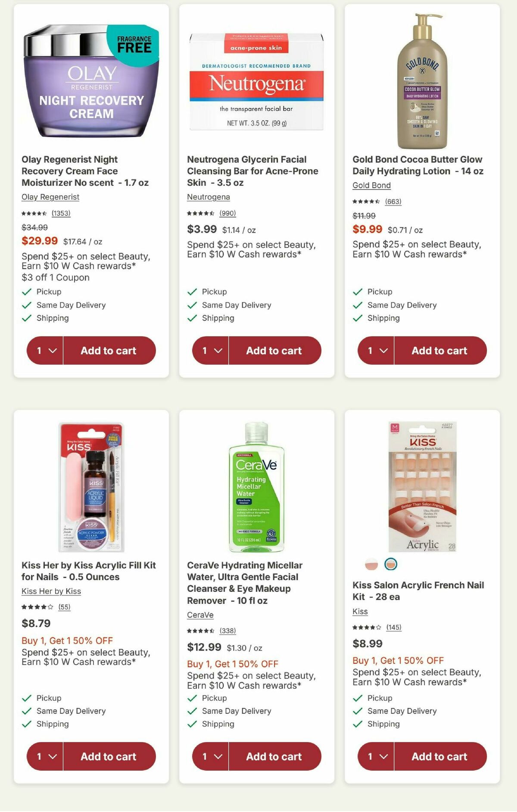The image size is (517, 812).
Task: Add the Kiss Salon Acrylic kit to cart
Action: pos(440,756)
